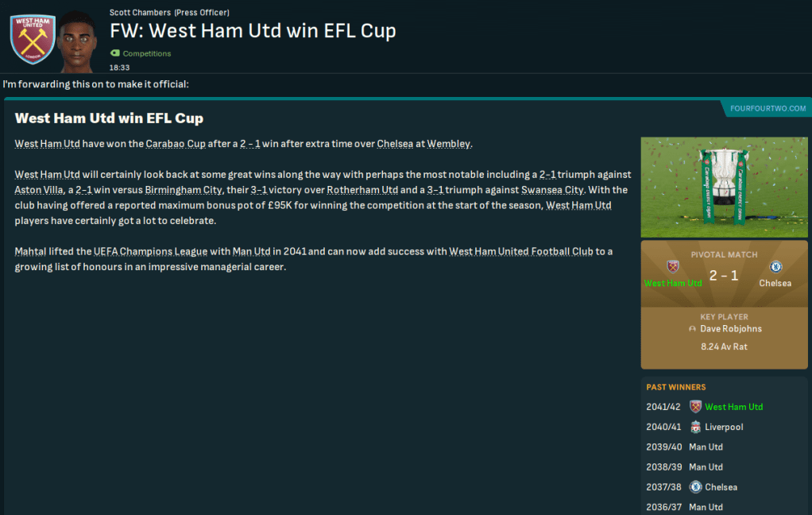Click West Ham badge in past winners
This screenshot has height=515, width=812.
(696, 407)
